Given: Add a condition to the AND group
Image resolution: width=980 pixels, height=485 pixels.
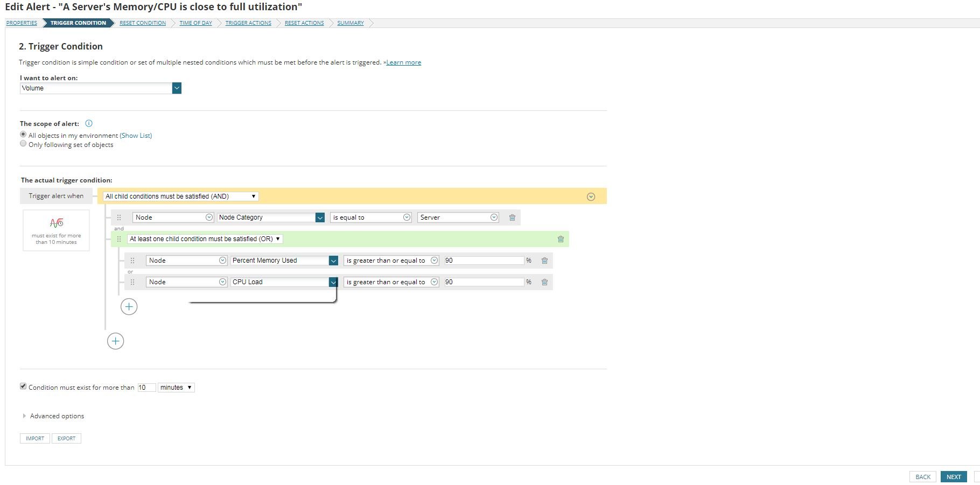Looking at the screenshot, I should [x=115, y=341].
